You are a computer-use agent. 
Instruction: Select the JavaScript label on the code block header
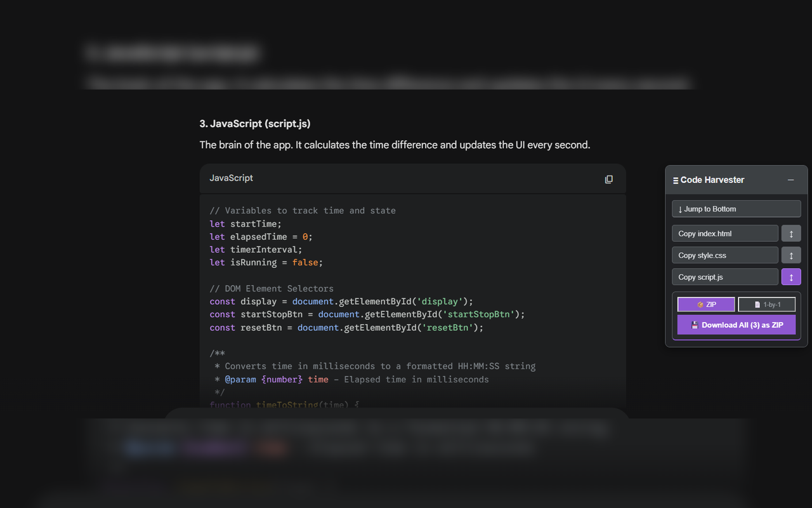pyautogui.click(x=231, y=178)
